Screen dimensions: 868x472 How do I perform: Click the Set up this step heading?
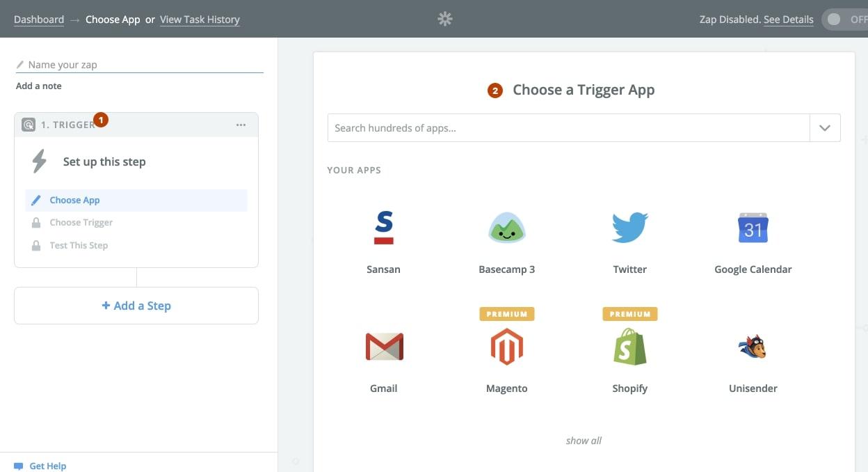104,162
